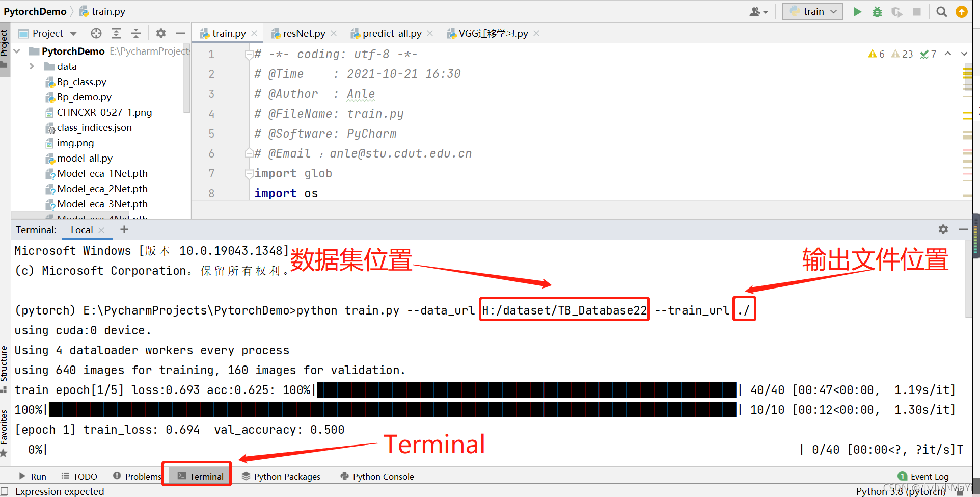Click the orange update arrow icon
This screenshot has width=980, height=497.
pyautogui.click(x=962, y=12)
